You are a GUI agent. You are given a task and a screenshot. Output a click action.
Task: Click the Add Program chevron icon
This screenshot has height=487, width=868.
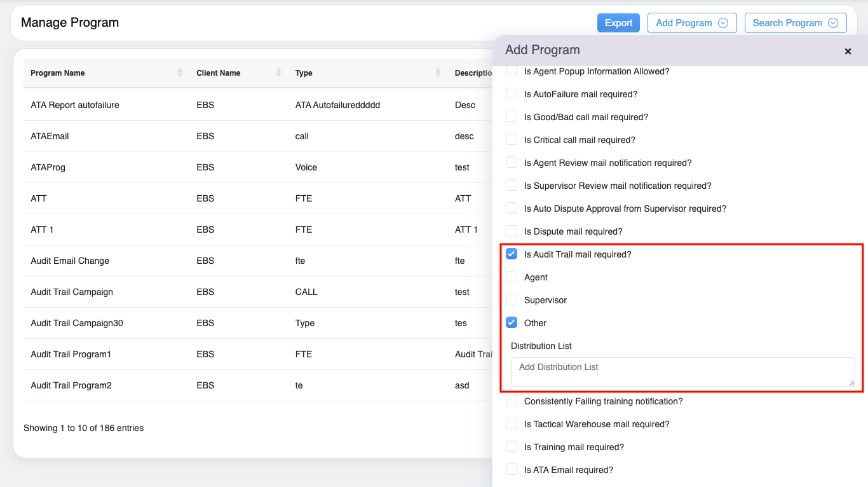[x=722, y=23]
